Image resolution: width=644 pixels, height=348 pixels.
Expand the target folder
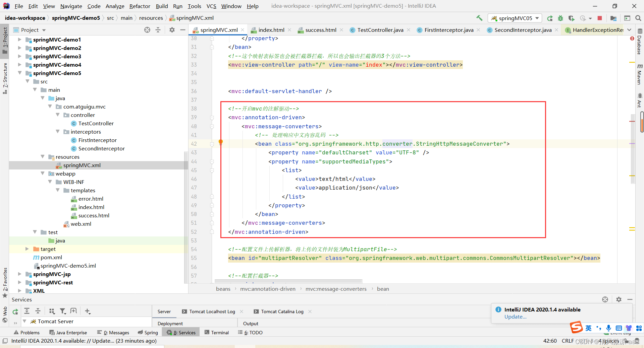pyautogui.click(x=27, y=249)
